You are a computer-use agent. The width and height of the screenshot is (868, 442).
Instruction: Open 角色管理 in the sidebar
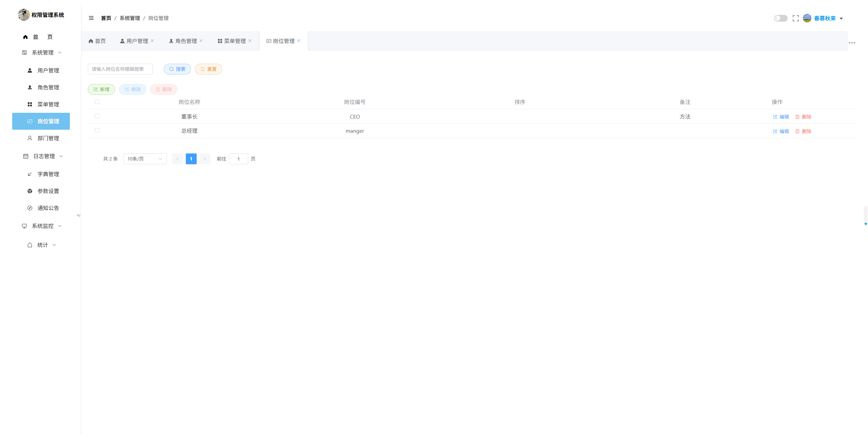41,87
